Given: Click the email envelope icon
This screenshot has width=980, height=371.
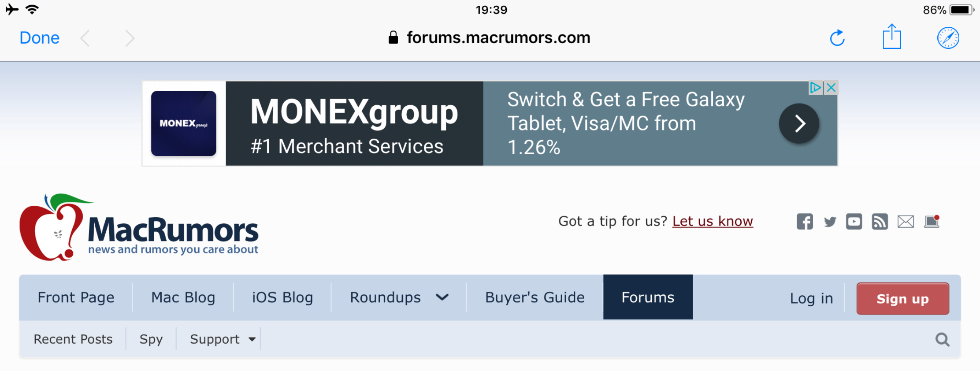Looking at the screenshot, I should pos(906,222).
